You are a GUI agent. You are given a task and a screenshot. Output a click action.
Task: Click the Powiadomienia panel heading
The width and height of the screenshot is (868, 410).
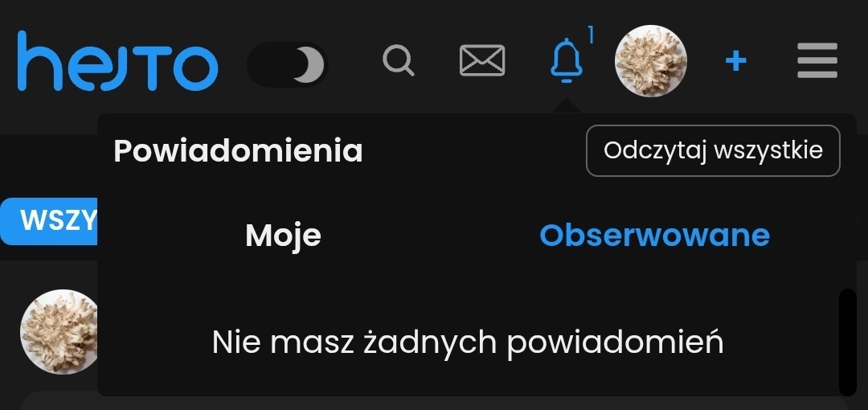pos(238,150)
